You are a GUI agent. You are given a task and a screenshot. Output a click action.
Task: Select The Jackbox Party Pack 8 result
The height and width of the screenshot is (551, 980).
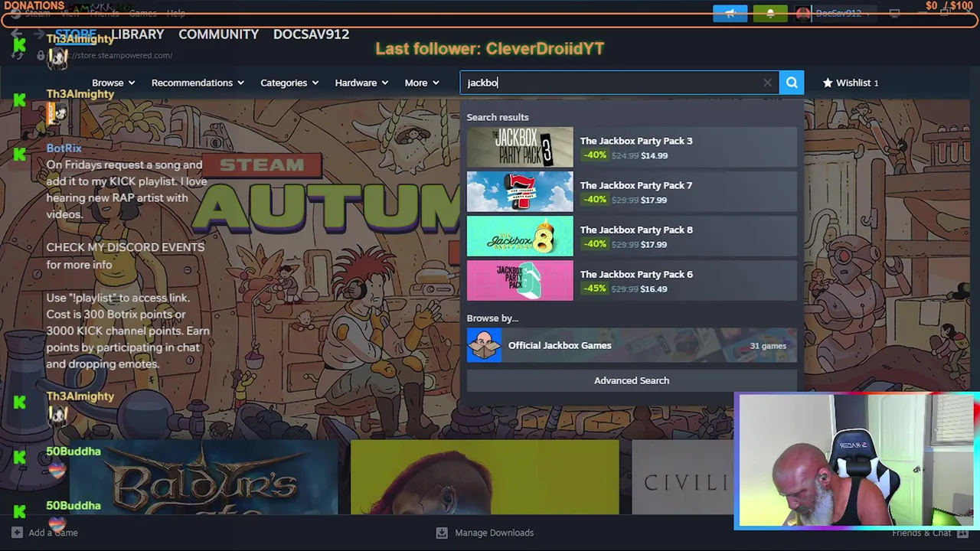632,236
